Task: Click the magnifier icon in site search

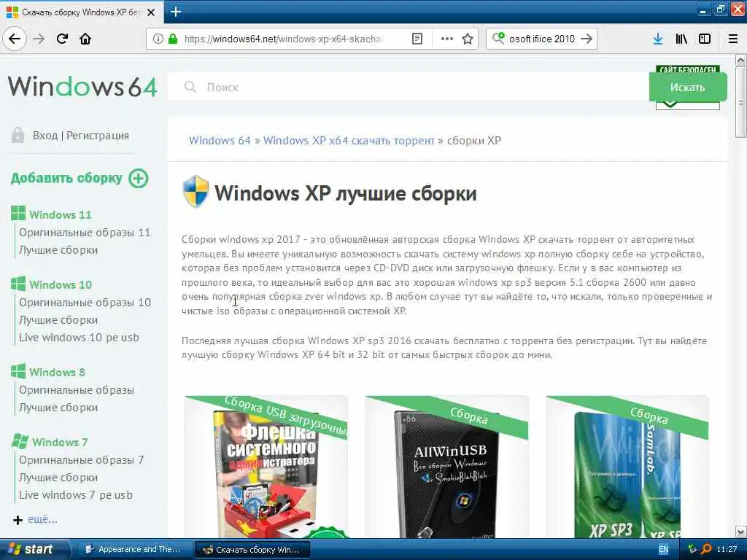Action: [190, 87]
